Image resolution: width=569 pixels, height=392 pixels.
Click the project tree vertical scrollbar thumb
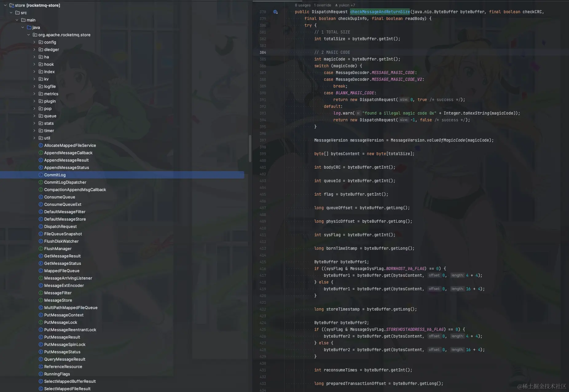[250, 148]
